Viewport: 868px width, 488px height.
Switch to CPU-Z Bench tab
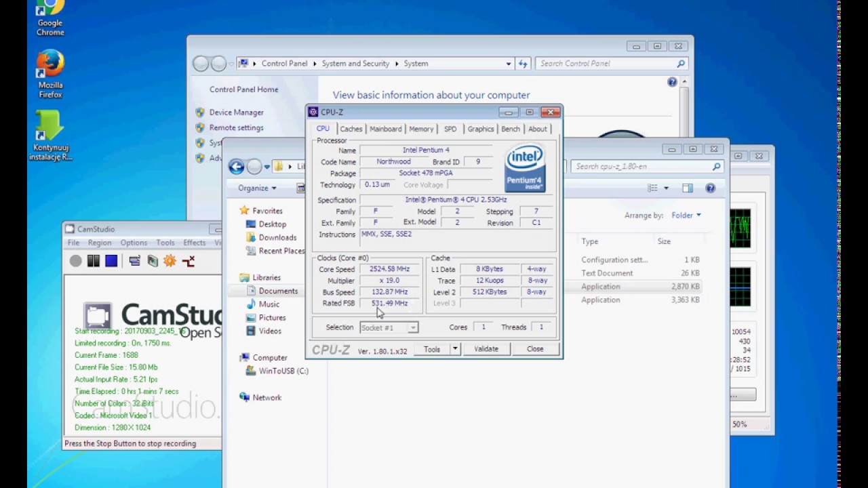pyautogui.click(x=511, y=129)
